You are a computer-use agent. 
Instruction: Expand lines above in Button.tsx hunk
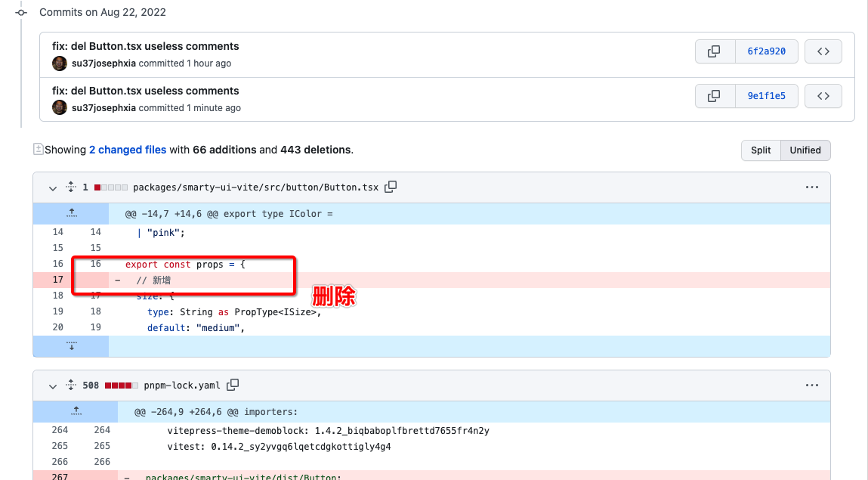[x=71, y=214]
